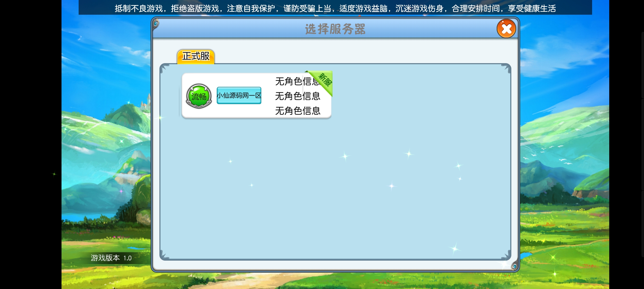Close the 选择服务器 dialog

pos(506,29)
